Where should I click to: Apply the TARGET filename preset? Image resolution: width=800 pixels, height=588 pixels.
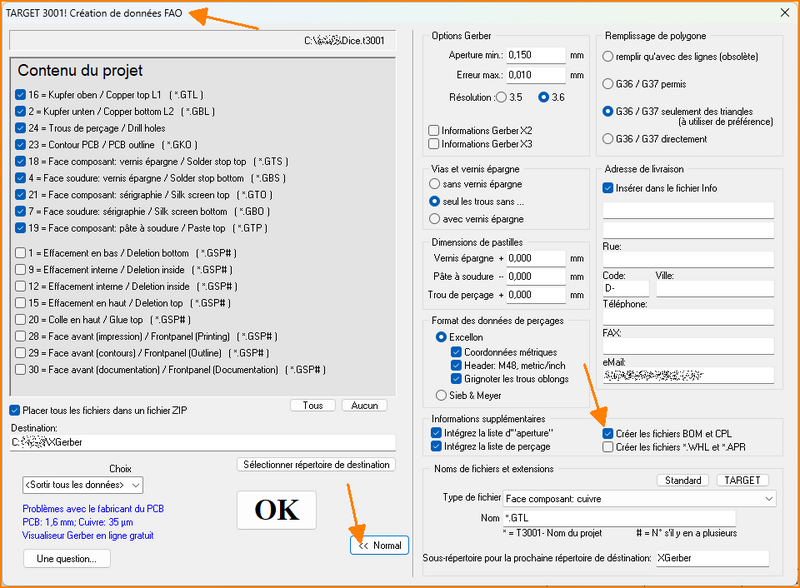click(743, 480)
